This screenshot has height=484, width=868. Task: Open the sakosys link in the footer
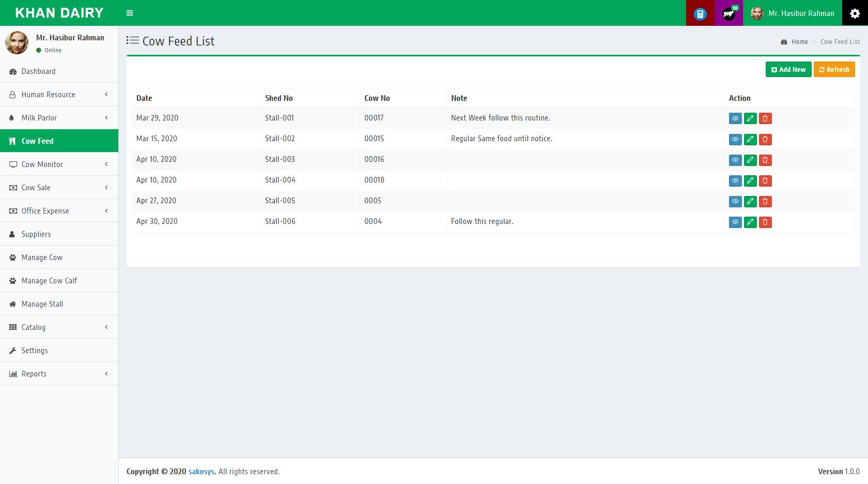201,471
